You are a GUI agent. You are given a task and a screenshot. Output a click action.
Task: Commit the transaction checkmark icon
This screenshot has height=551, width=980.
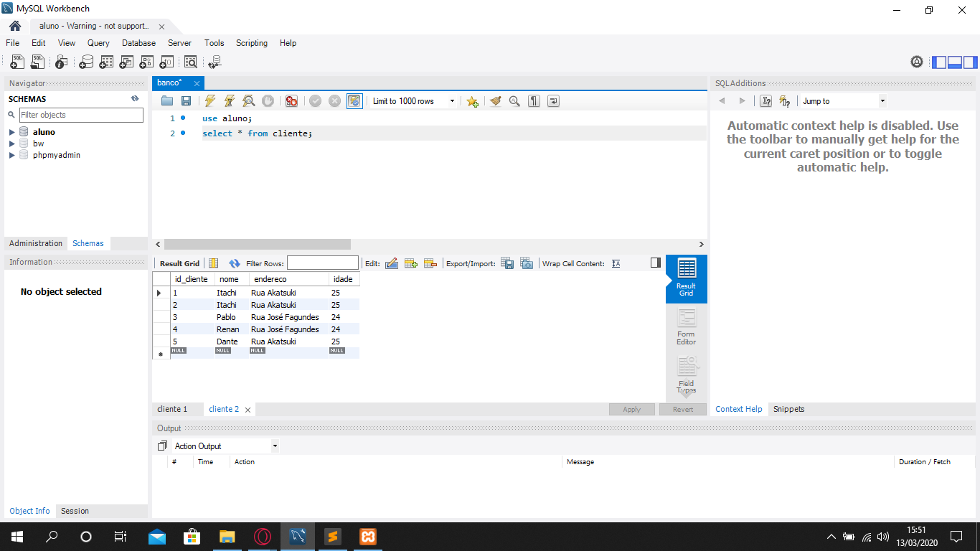click(315, 101)
